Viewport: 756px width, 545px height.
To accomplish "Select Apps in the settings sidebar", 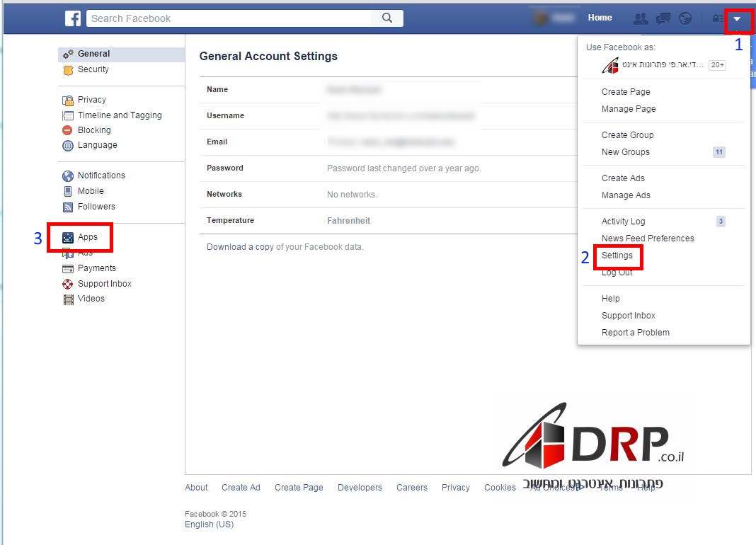I will pyautogui.click(x=87, y=238).
